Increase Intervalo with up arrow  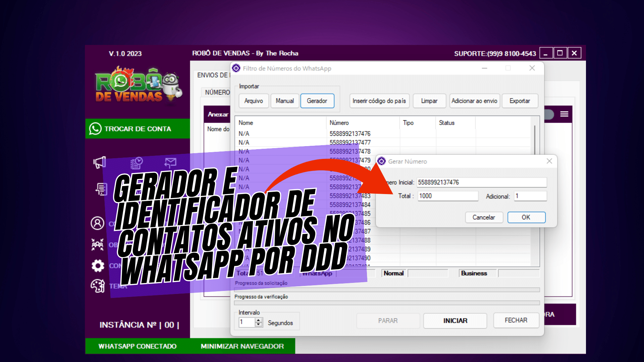[258, 320]
